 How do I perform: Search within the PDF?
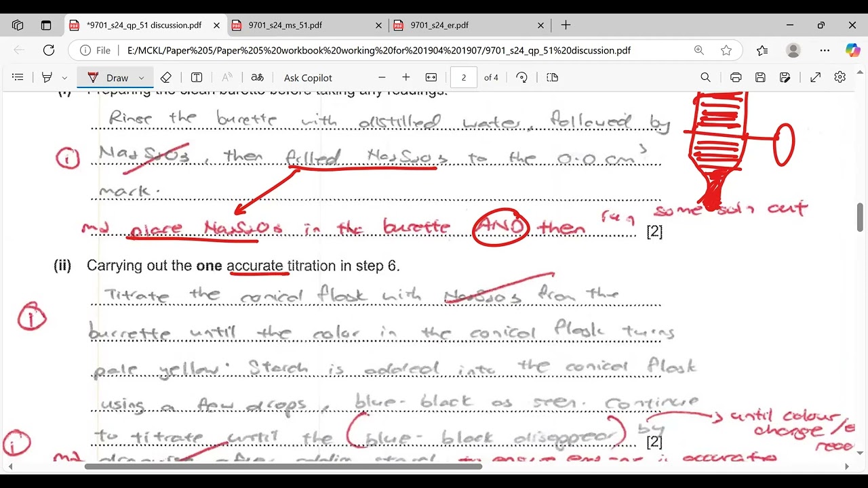point(705,77)
